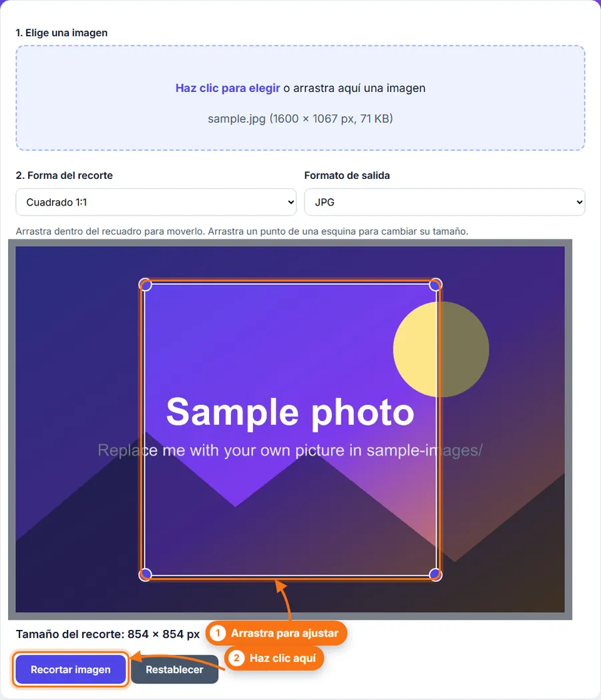601x700 pixels.
Task: Click the yellow sun in the preview
Action: tap(415, 349)
